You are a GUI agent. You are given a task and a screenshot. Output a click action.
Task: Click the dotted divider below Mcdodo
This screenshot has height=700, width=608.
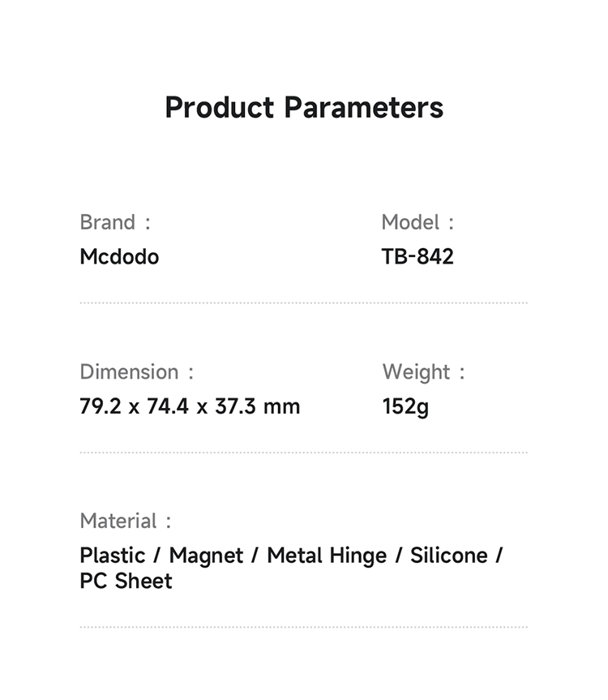(303, 303)
